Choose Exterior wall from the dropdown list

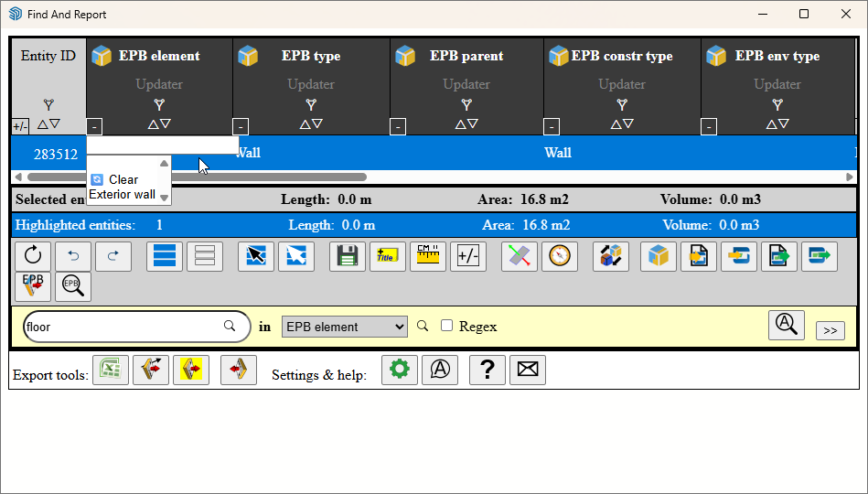tap(122, 195)
